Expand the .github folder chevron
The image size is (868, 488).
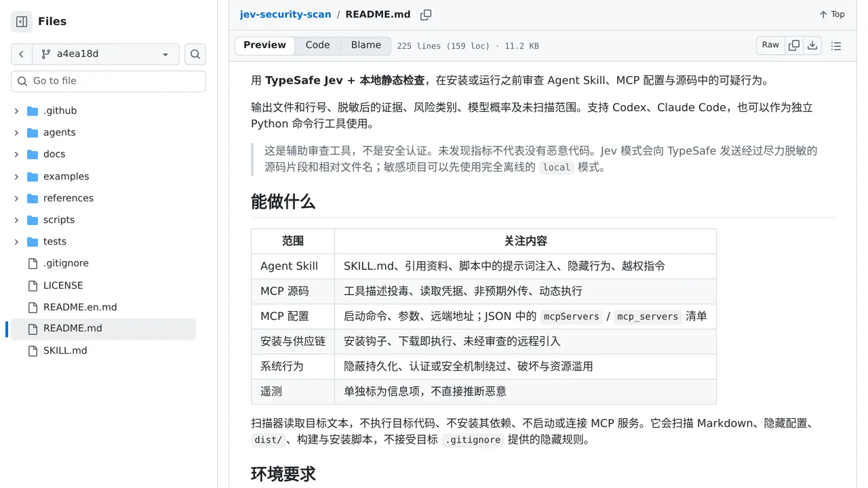click(16, 110)
